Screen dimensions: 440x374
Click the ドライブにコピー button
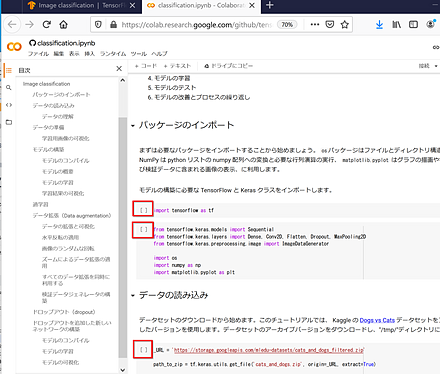pos(229,66)
